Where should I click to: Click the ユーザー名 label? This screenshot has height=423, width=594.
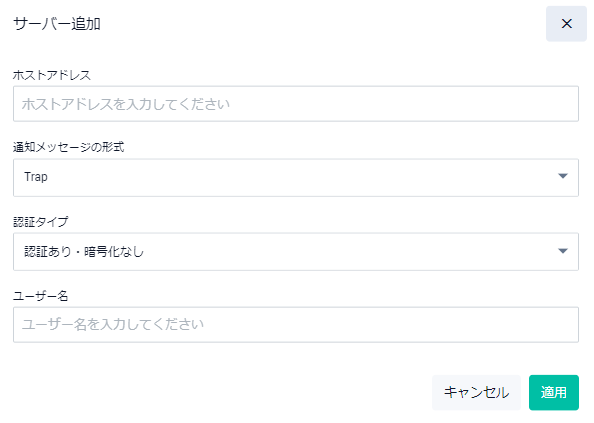(41, 296)
